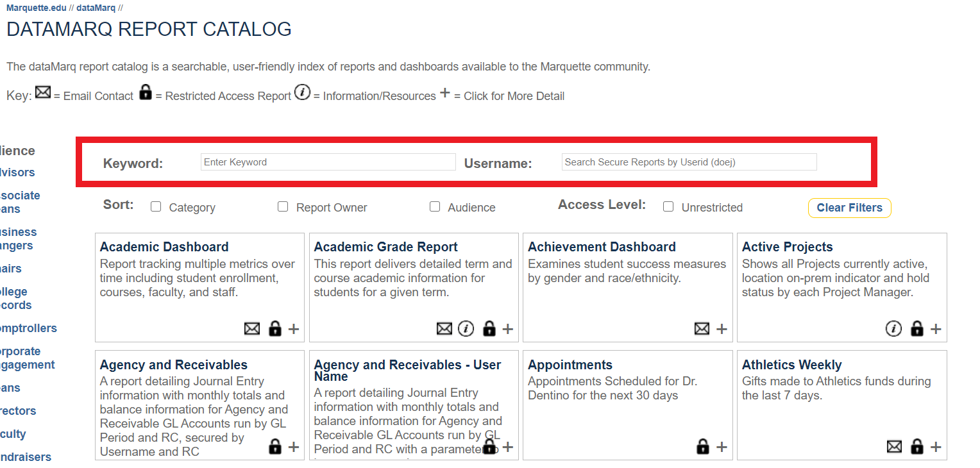Toggle the Unrestricted access level checkbox

coord(668,206)
